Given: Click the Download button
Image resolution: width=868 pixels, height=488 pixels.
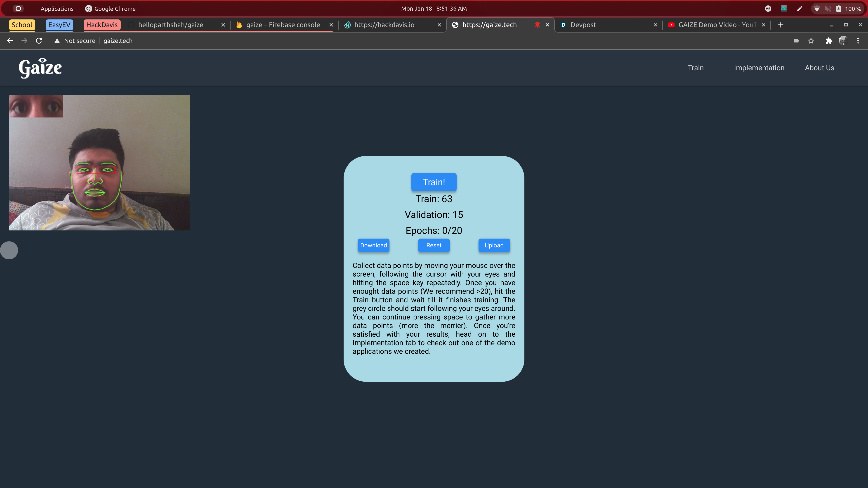Looking at the screenshot, I should pos(373,246).
